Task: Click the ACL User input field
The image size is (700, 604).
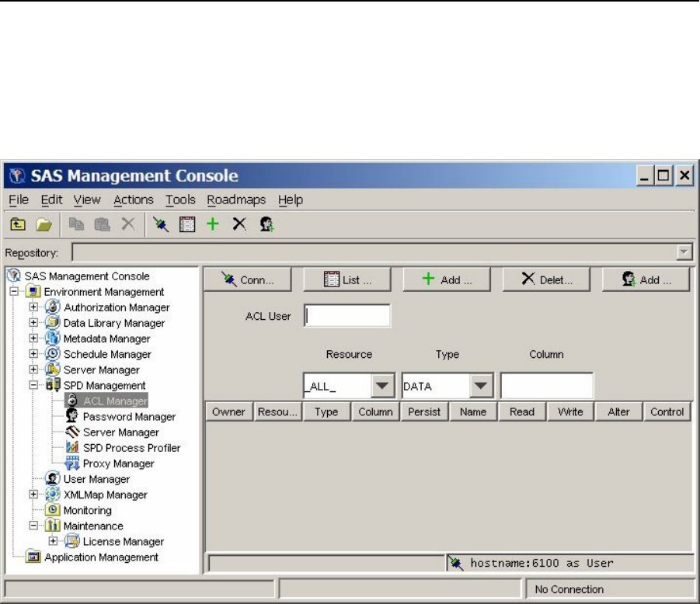Action: pyautogui.click(x=347, y=316)
